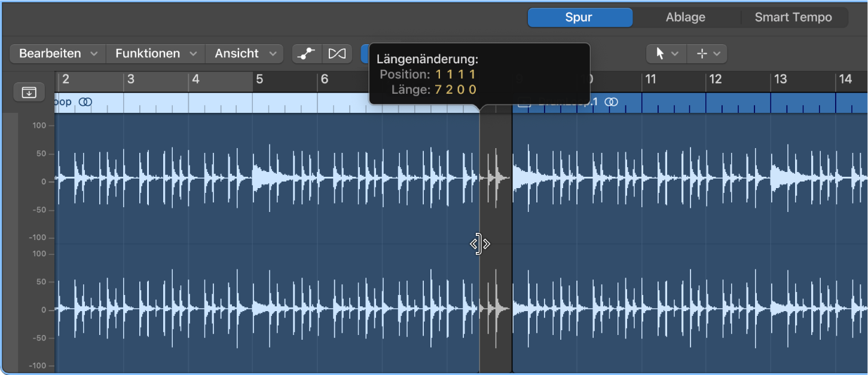Screen dimensions: 868x375
Task: Click the stereo symbol on the loop region
Action: click(85, 102)
